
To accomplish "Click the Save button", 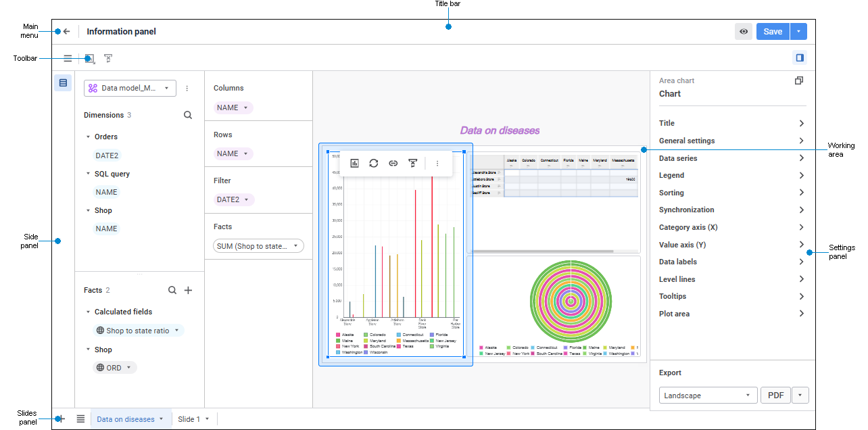I will tap(773, 32).
